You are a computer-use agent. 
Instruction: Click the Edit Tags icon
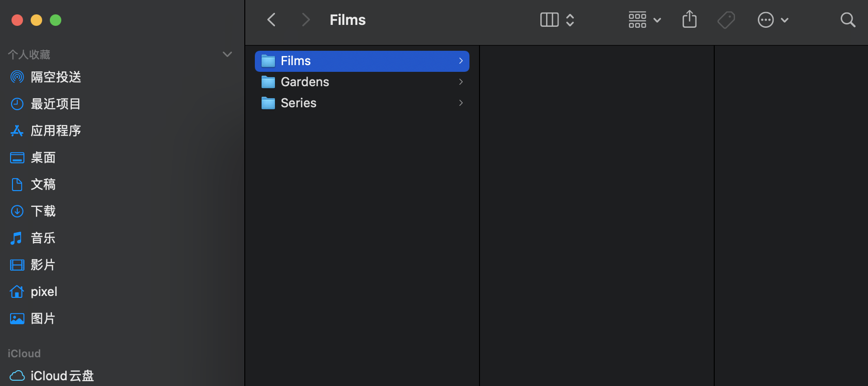(726, 20)
